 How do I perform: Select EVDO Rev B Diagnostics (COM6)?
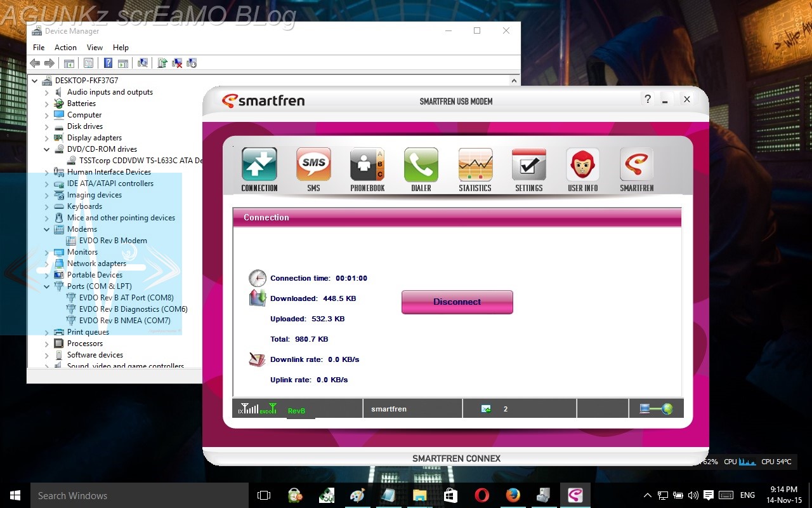click(133, 309)
